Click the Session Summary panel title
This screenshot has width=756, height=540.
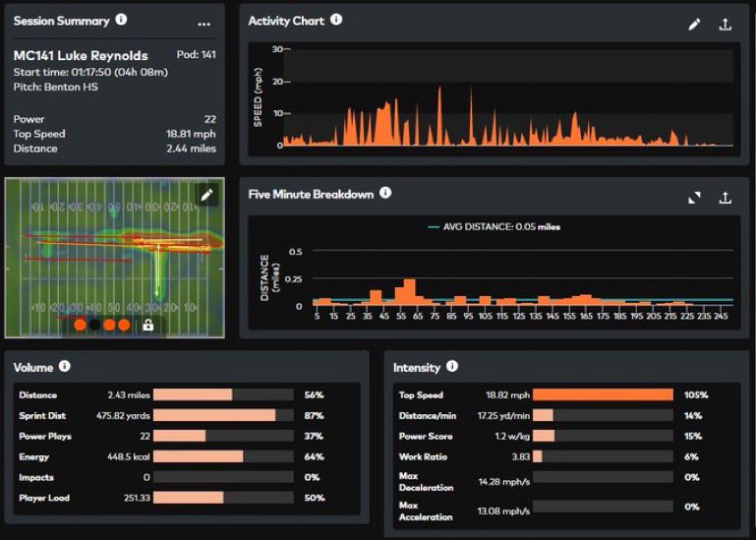point(62,21)
